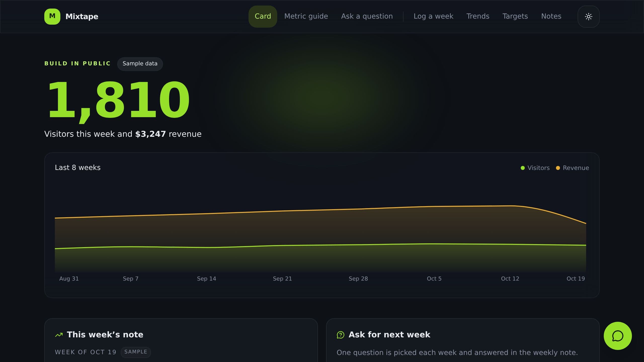The height and width of the screenshot is (362, 644).
Task: Click the $3,247 revenue figure
Action: (x=150, y=134)
